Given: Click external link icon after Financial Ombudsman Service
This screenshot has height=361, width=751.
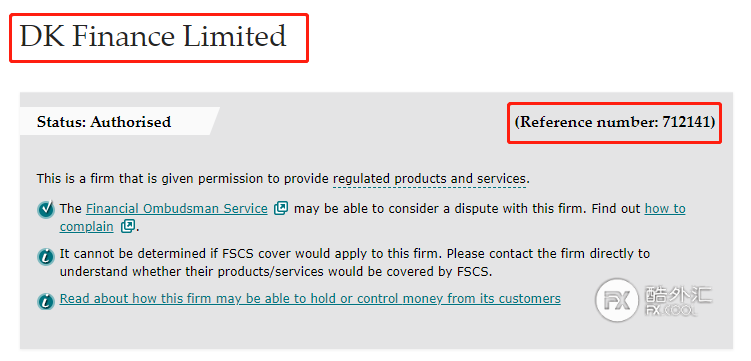Looking at the screenshot, I should [x=281, y=209].
